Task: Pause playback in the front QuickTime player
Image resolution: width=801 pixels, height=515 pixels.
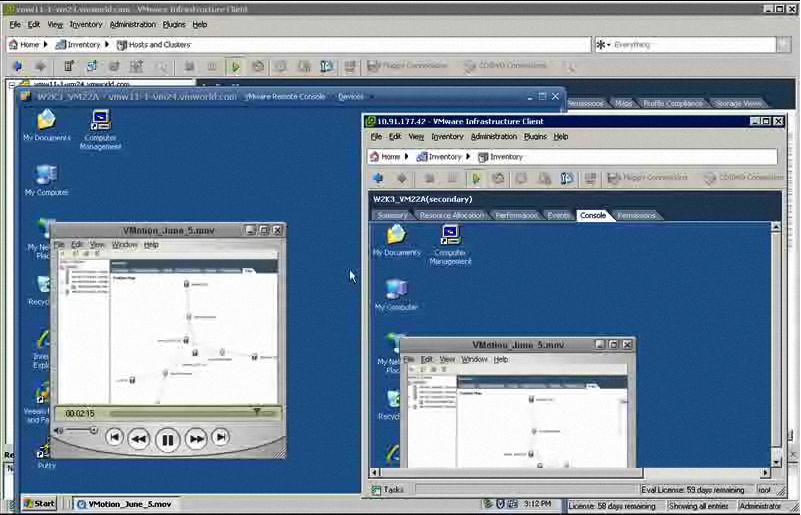Action: (x=167, y=439)
